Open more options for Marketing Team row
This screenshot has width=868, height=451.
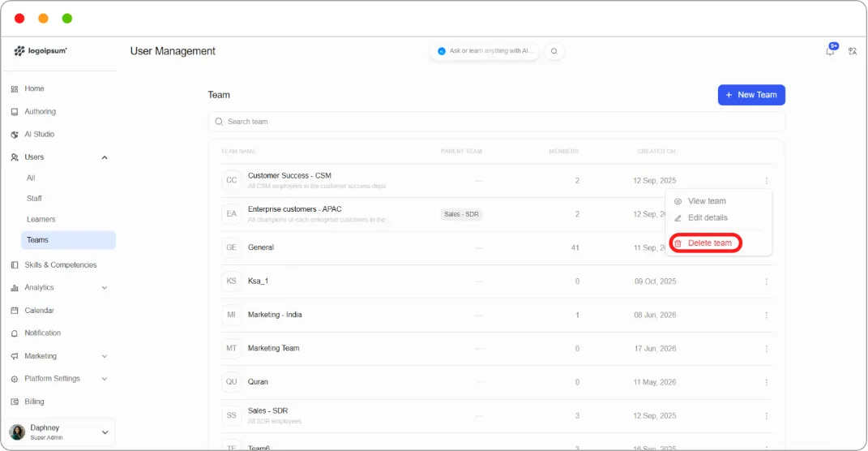tap(766, 349)
